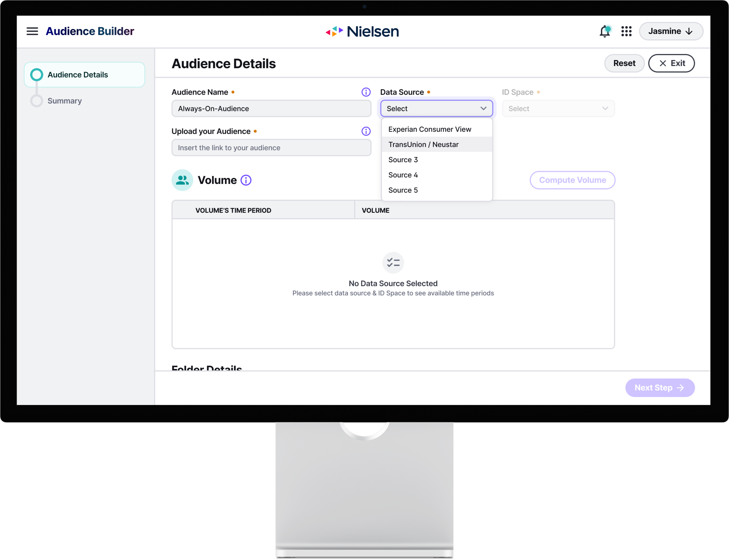Image resolution: width=729 pixels, height=560 pixels.
Task: Open the hamburger navigation menu
Action: 32,31
